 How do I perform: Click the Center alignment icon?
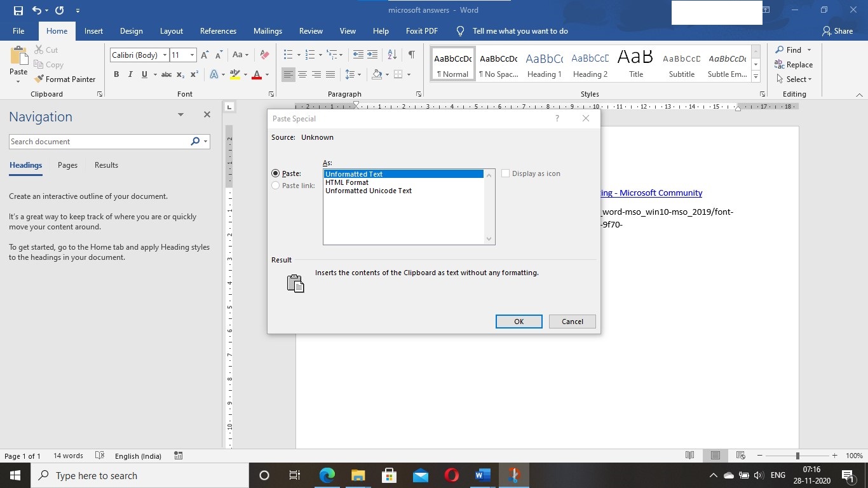pos(302,74)
